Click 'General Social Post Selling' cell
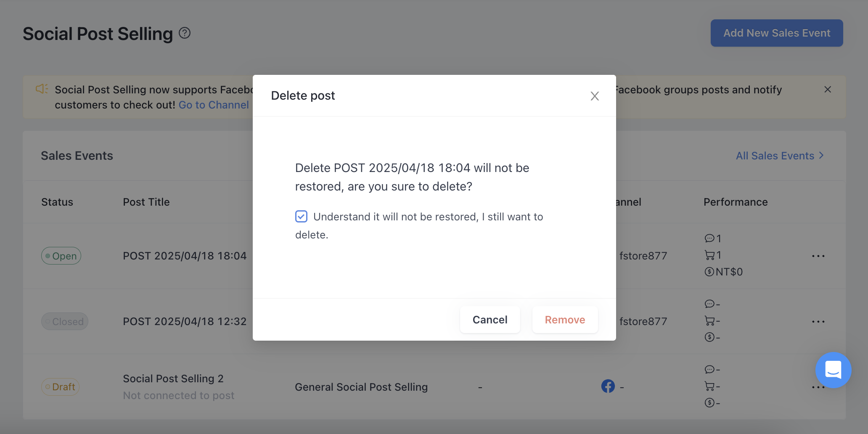Viewport: 868px width, 434px height. pos(361,387)
